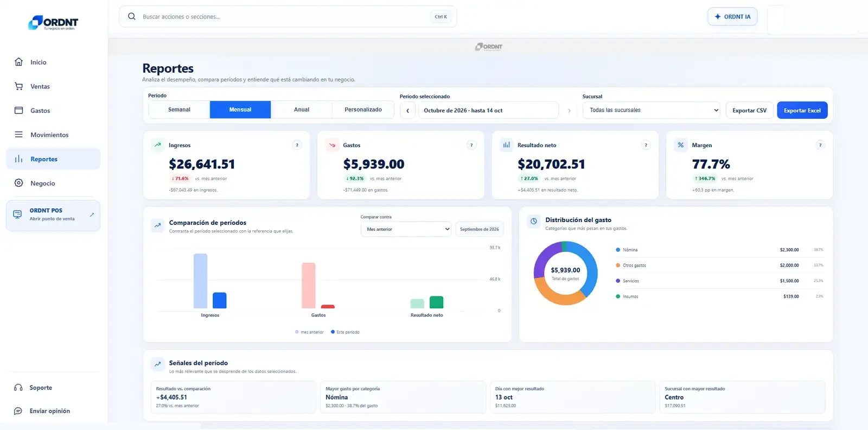
Task: Select the Personalizado period option
Action: point(363,110)
